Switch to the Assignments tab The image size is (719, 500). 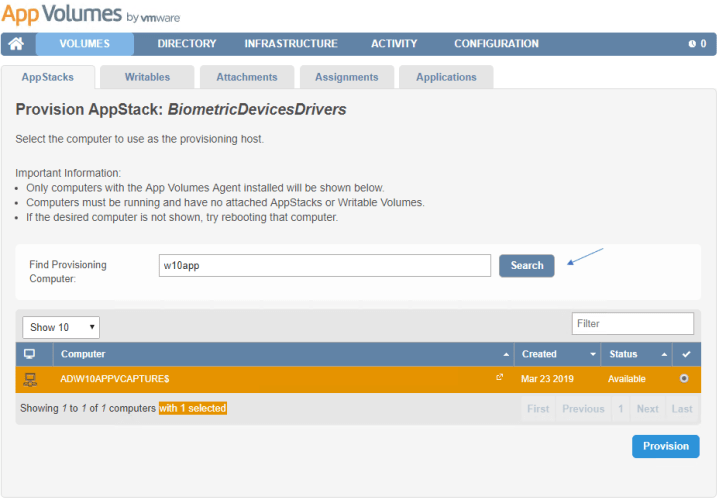pos(346,77)
